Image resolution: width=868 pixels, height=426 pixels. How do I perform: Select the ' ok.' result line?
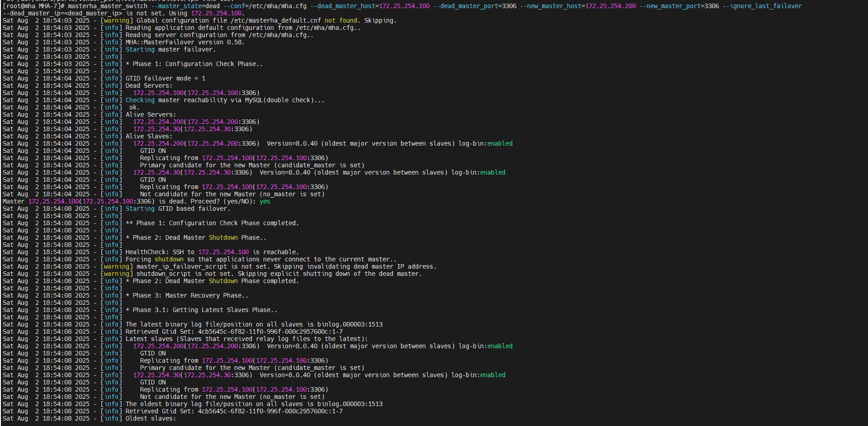tap(134, 107)
